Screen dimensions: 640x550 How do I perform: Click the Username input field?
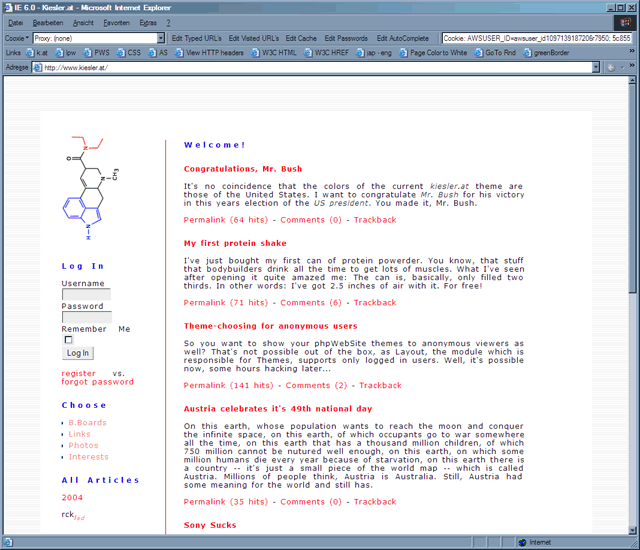(86, 295)
